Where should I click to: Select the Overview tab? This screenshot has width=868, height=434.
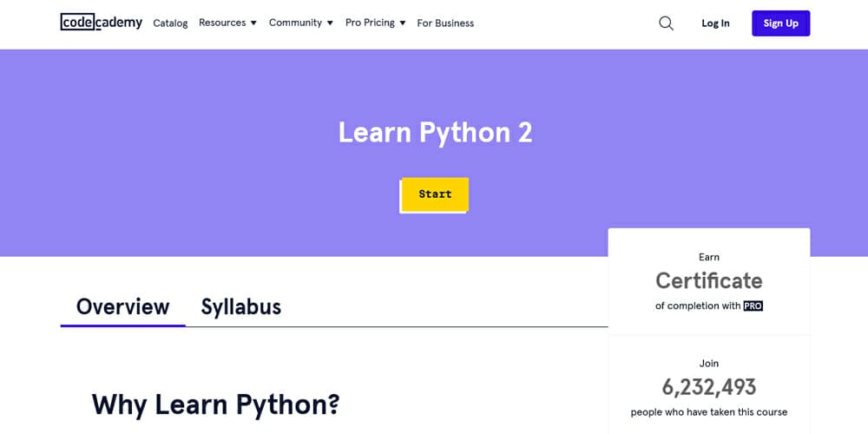point(122,306)
